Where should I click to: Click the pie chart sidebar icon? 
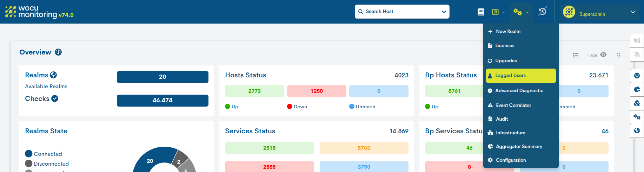click(x=637, y=89)
